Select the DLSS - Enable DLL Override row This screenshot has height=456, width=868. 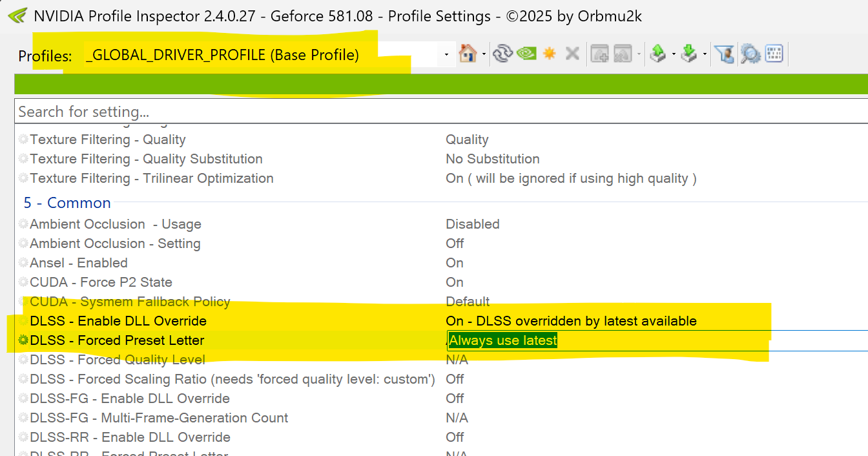441,321
